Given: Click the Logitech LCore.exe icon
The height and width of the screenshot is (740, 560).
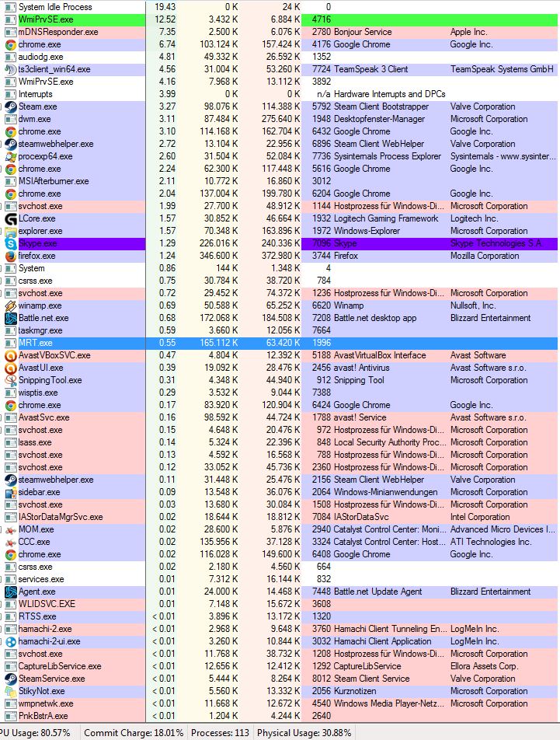Looking at the screenshot, I should tap(10, 218).
